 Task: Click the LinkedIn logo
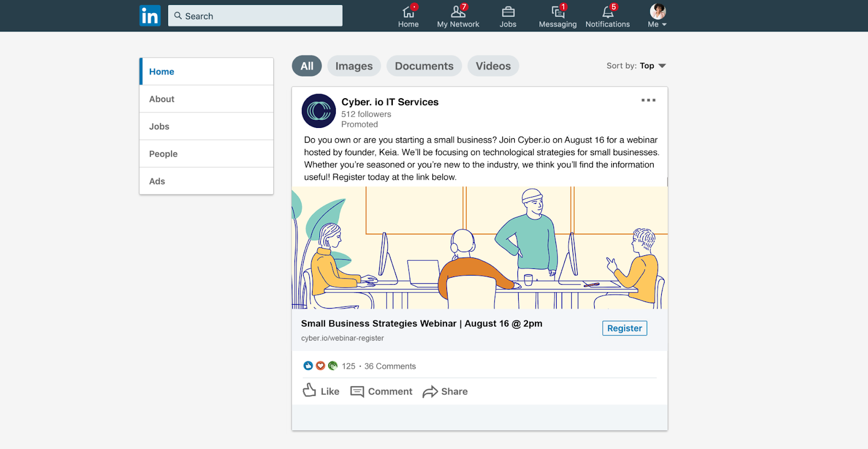pos(150,16)
